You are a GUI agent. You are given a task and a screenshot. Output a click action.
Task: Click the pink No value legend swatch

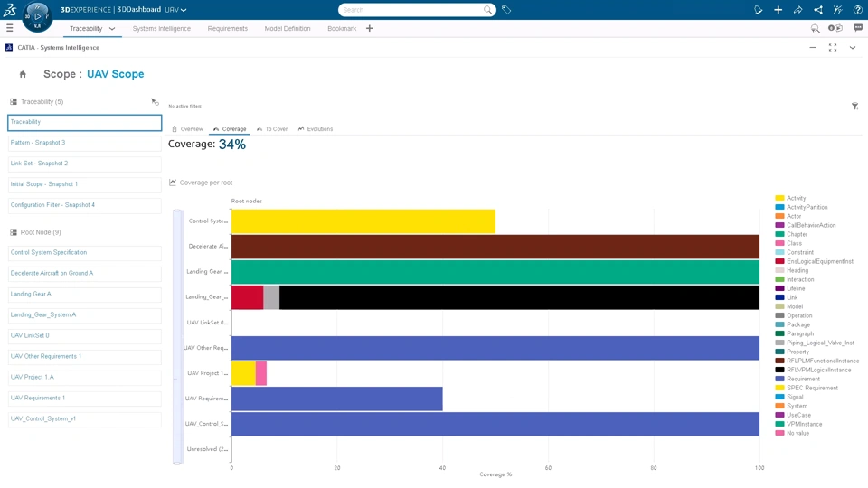pyautogui.click(x=779, y=433)
